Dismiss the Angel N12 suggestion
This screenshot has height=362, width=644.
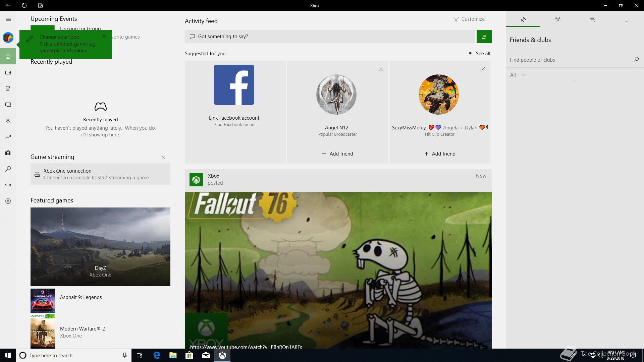coord(381,69)
